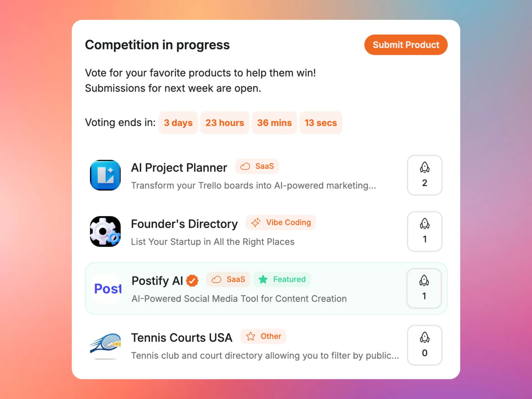Screen dimensions: 532x399
Task: Open the Founder's Directory gear logo
Action: (105, 231)
